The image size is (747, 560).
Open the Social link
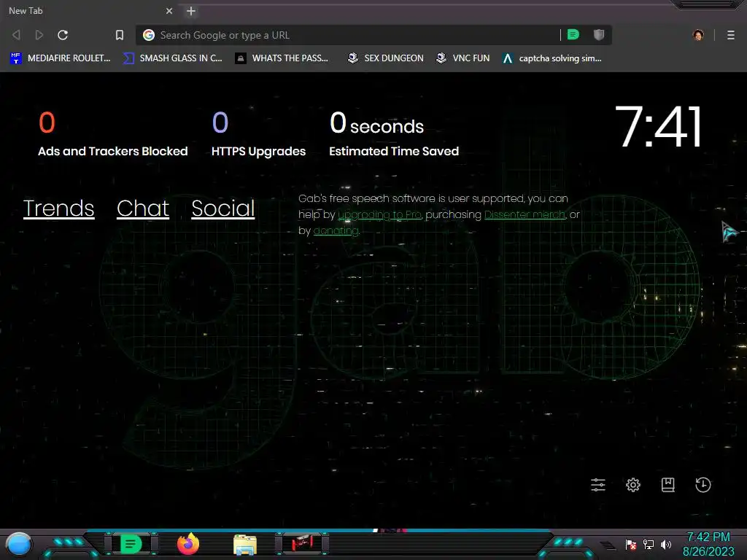tap(223, 208)
